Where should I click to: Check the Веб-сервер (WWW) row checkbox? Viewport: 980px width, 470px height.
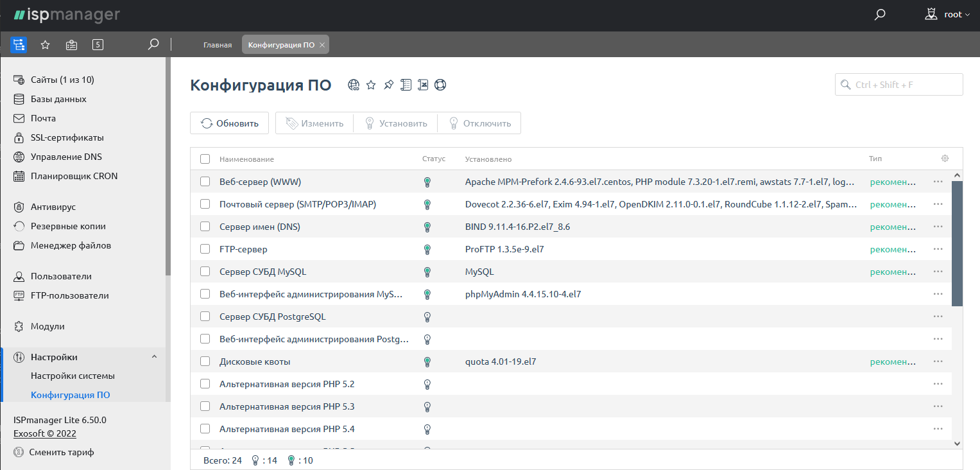205,182
